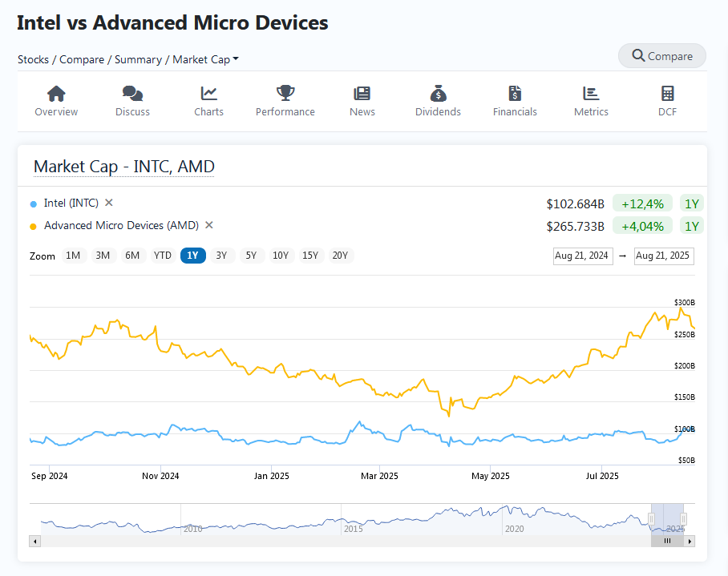Set zoom range to 6M
This screenshot has width=728, height=576.
click(x=132, y=256)
